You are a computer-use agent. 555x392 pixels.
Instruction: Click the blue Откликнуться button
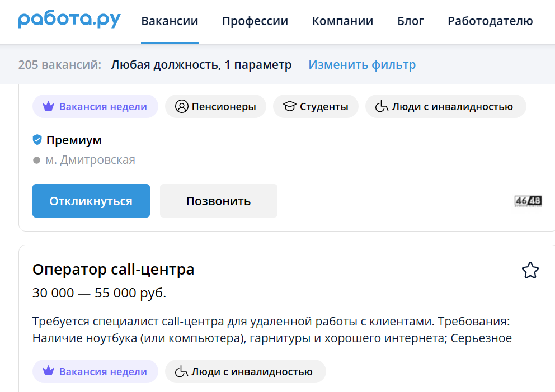pyautogui.click(x=91, y=201)
